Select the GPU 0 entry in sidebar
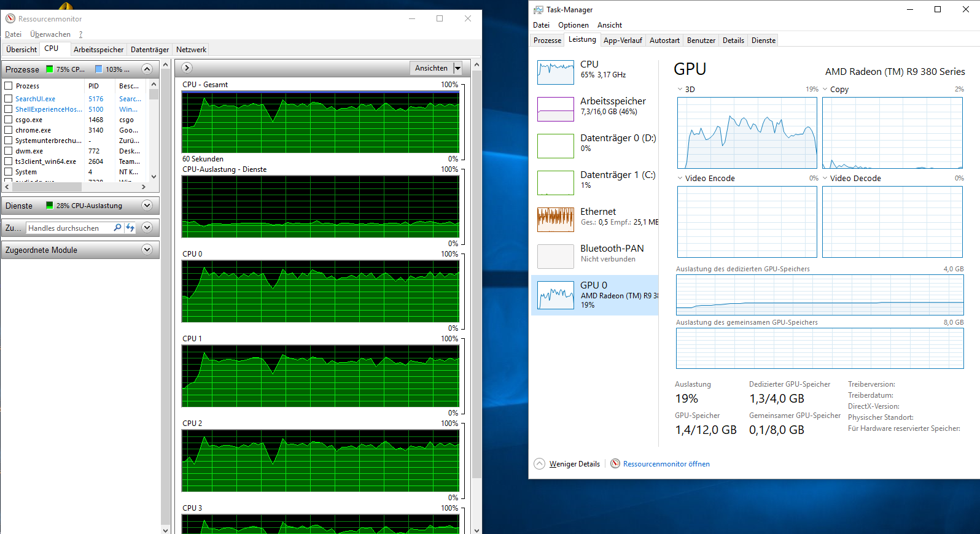This screenshot has height=534, width=980. (x=594, y=295)
